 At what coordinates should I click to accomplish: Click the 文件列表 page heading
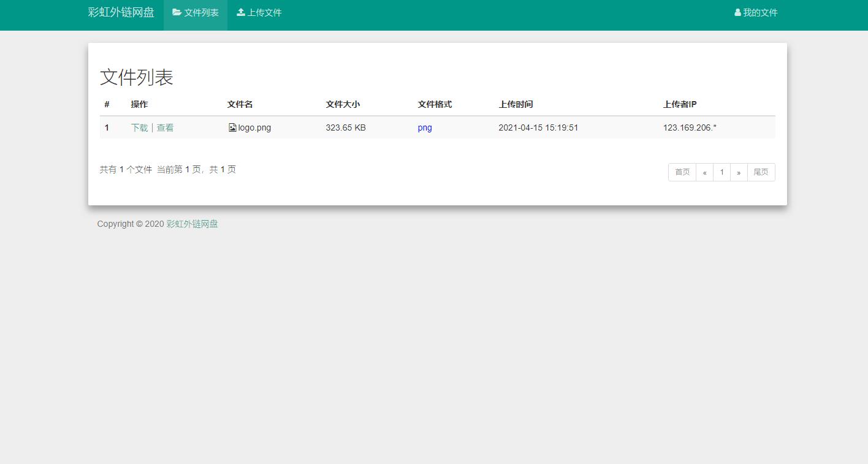[x=137, y=77]
